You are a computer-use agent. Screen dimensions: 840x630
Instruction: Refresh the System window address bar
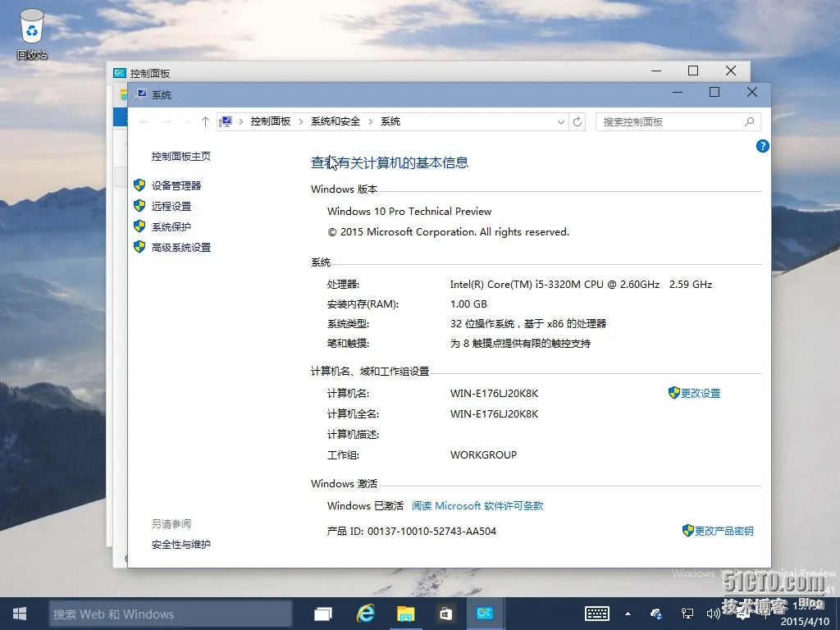click(x=577, y=121)
